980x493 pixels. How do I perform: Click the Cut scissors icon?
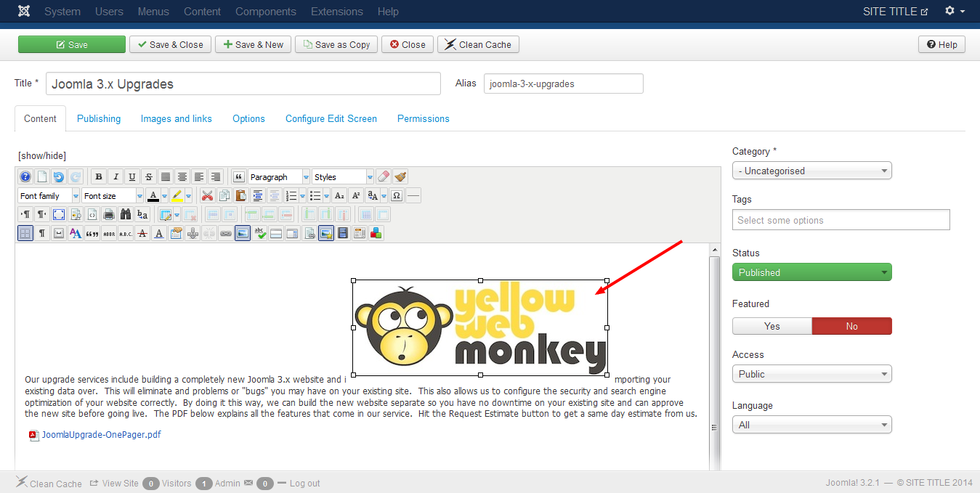pos(208,195)
